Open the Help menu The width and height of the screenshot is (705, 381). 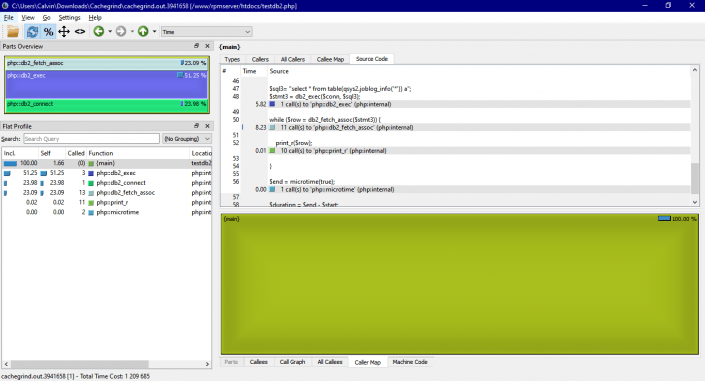(x=95, y=18)
